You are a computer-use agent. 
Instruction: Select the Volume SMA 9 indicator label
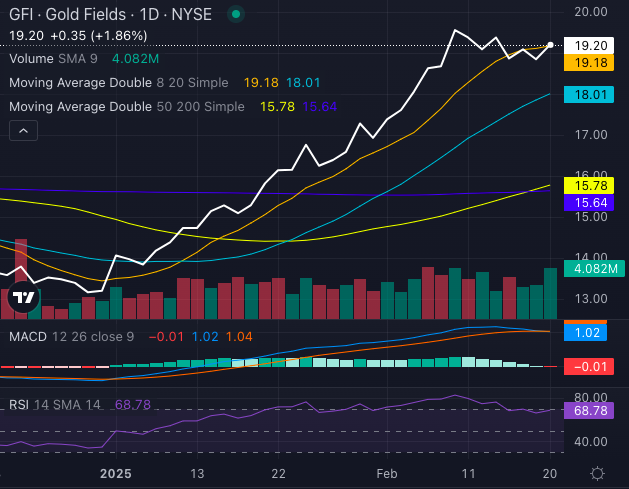coord(53,59)
